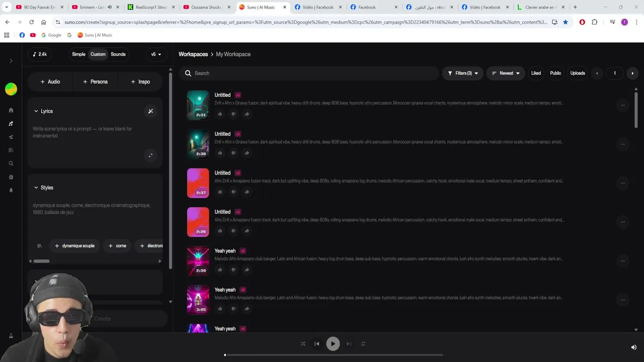
Task: Like the first Untitled 2:31 track
Action: (220, 114)
